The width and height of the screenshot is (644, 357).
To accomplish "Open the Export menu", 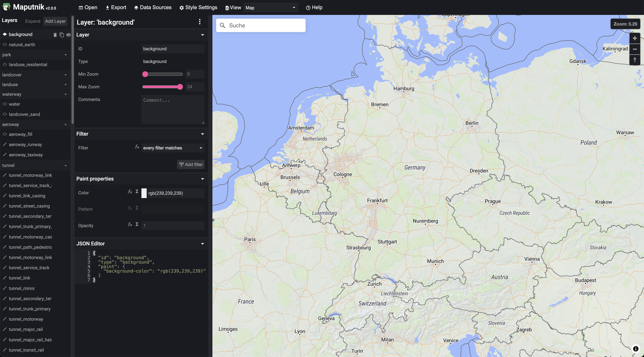I will coord(116,7).
